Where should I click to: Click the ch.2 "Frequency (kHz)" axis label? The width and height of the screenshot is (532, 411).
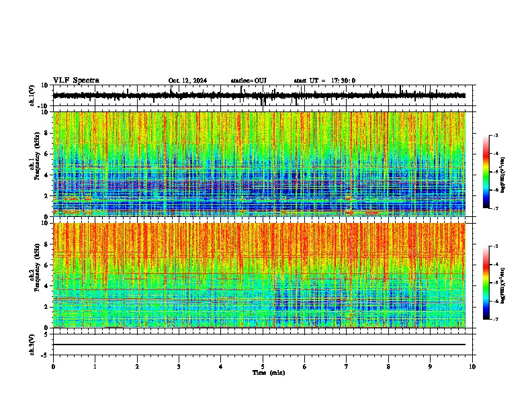[37, 267]
